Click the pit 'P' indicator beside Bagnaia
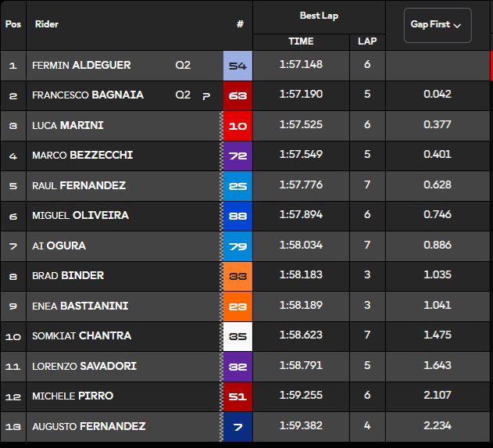This screenshot has width=493, height=448. (x=206, y=96)
